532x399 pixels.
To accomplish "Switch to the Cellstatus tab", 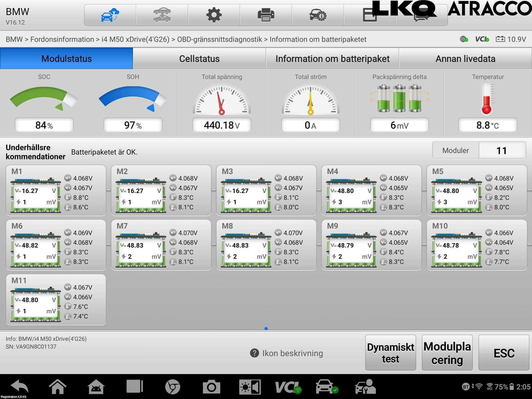I will (199, 58).
